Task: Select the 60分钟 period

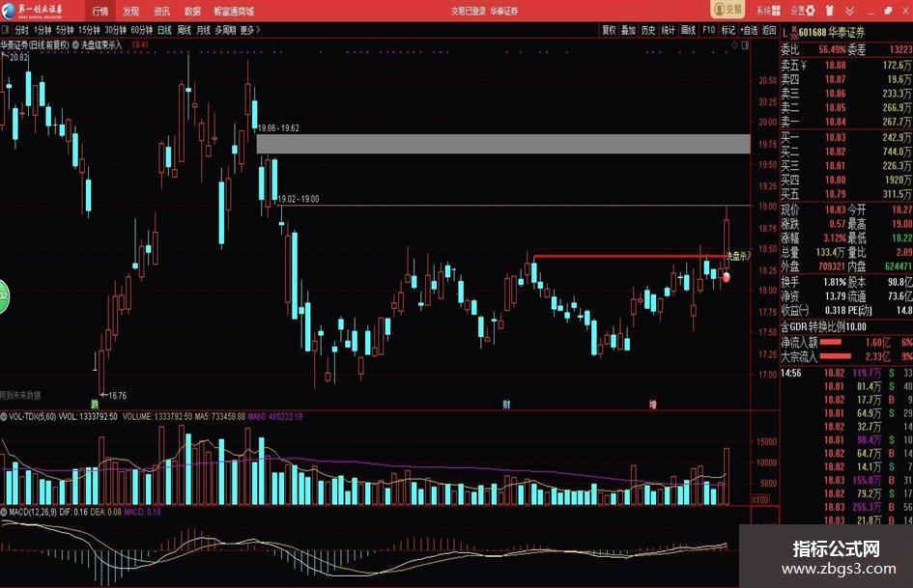Action: 141,30
